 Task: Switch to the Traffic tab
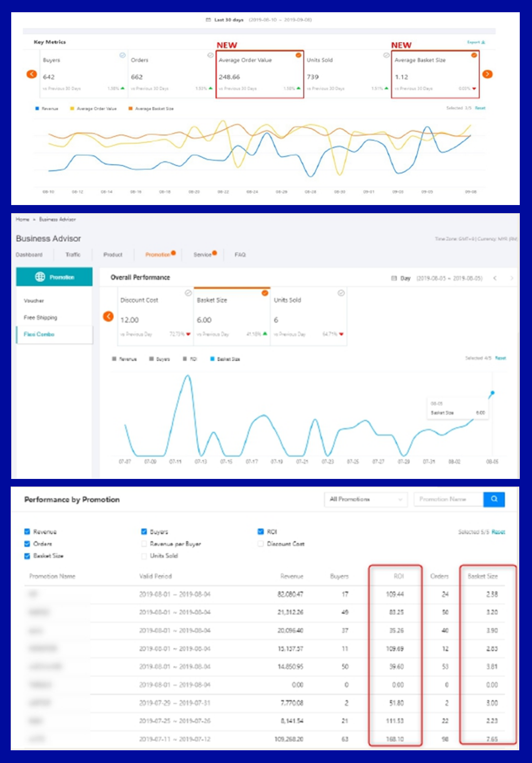point(73,255)
